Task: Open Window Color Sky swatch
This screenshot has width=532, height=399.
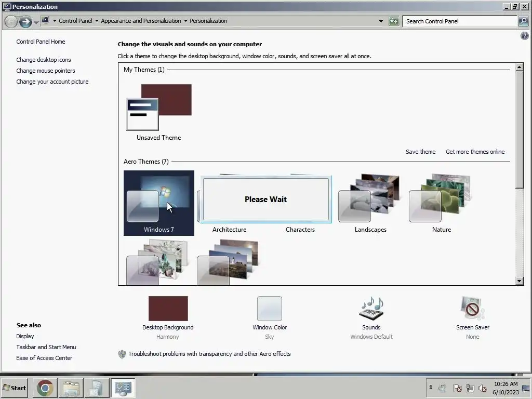Action: [x=270, y=309]
